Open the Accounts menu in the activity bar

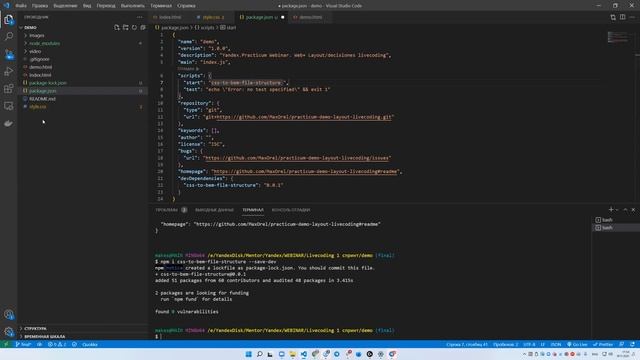click(9, 314)
